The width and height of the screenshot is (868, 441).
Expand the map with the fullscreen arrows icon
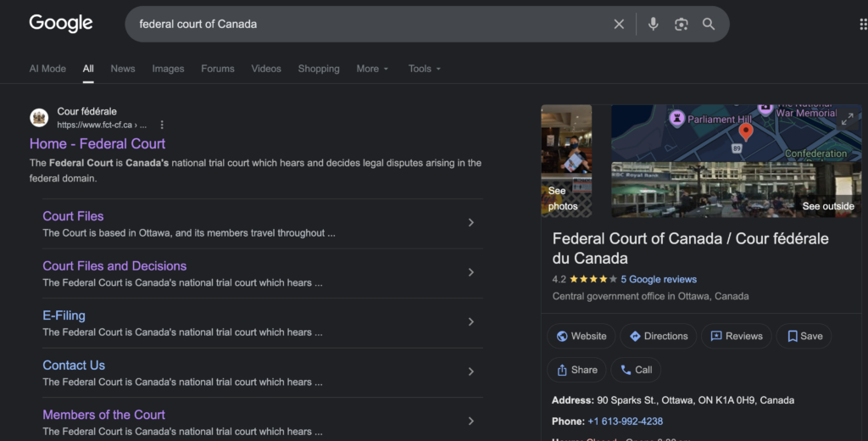(848, 119)
